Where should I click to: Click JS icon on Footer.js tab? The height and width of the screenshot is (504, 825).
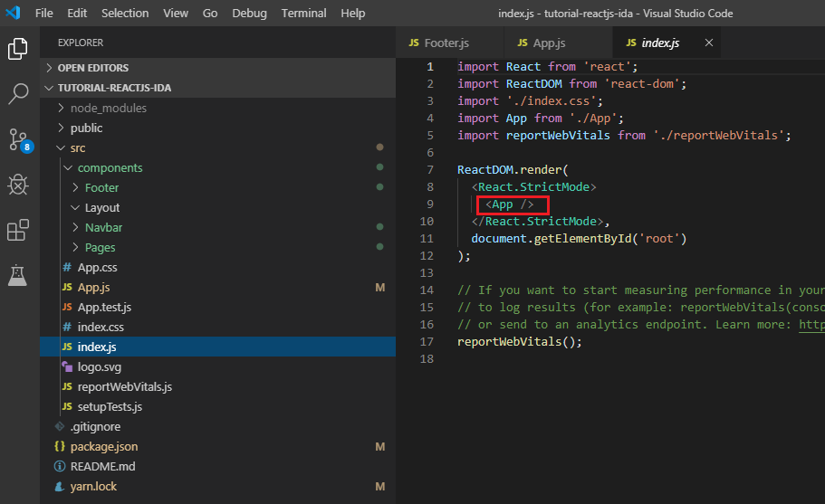414,43
